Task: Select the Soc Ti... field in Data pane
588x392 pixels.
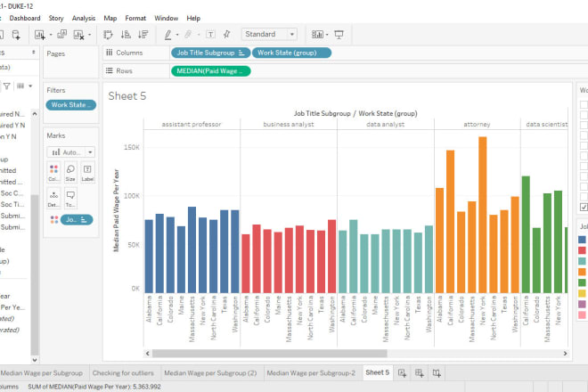Action: pos(12,204)
